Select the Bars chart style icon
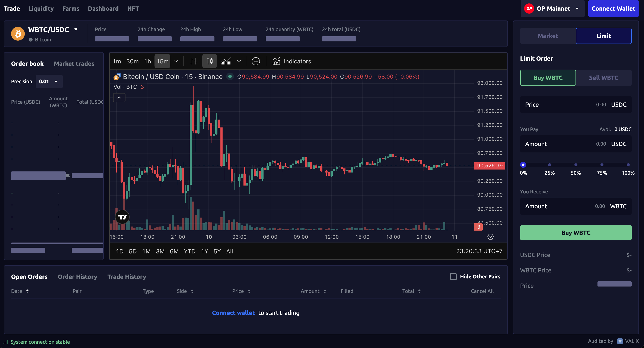Viewport: 644px width, 348px height. [x=194, y=61]
